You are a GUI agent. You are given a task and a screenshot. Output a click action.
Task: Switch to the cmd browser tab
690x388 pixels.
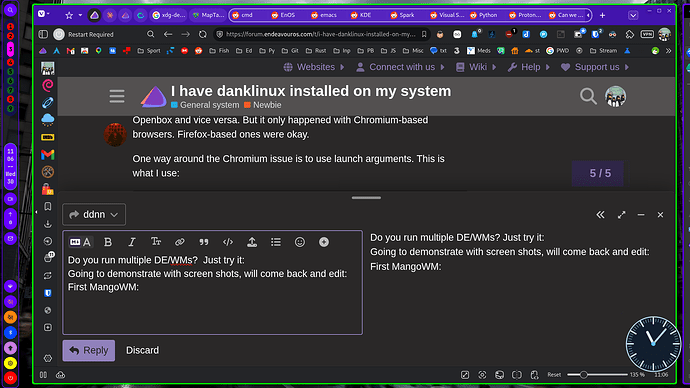(248, 15)
